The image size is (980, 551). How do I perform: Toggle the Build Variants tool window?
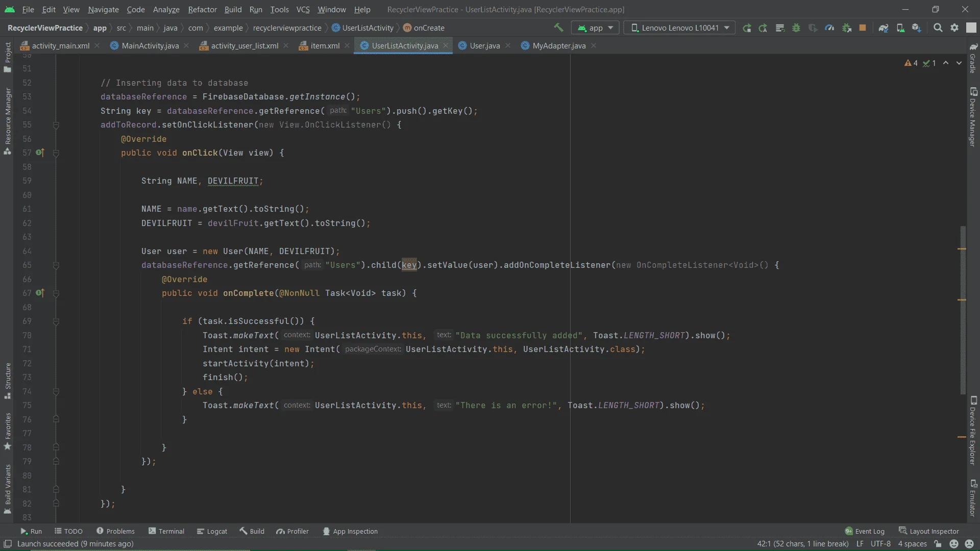coord(7,488)
